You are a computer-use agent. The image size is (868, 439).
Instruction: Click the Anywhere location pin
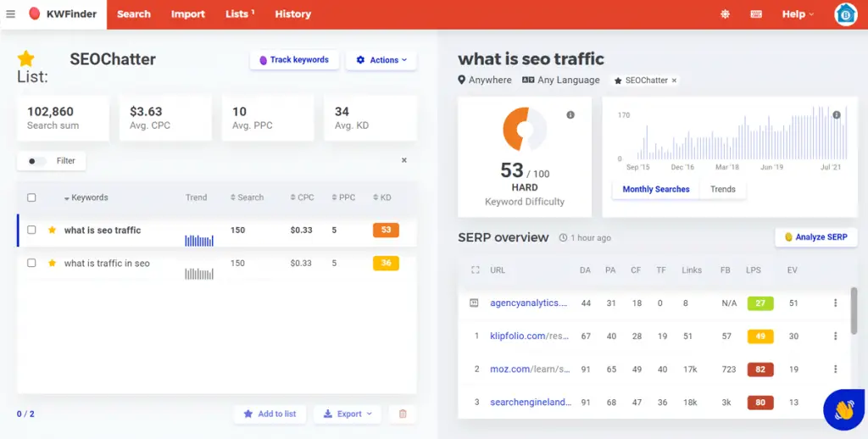[x=462, y=81]
